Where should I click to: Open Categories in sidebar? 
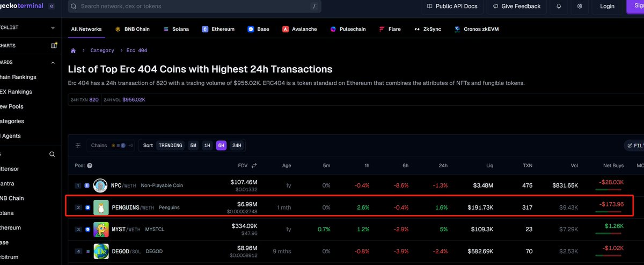pyautogui.click(x=12, y=121)
